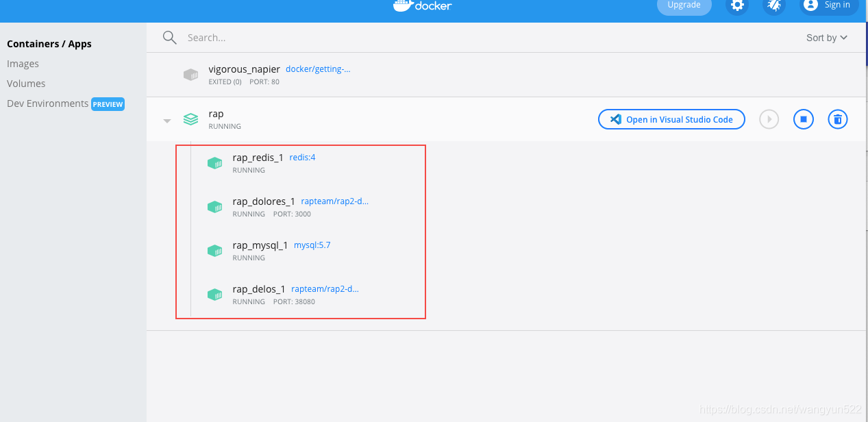Click the Upgrade button

[684, 5]
